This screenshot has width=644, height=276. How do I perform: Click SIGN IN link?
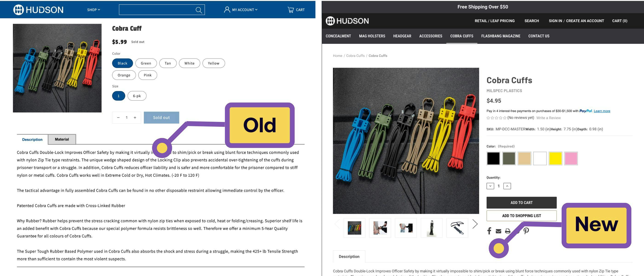pos(555,21)
